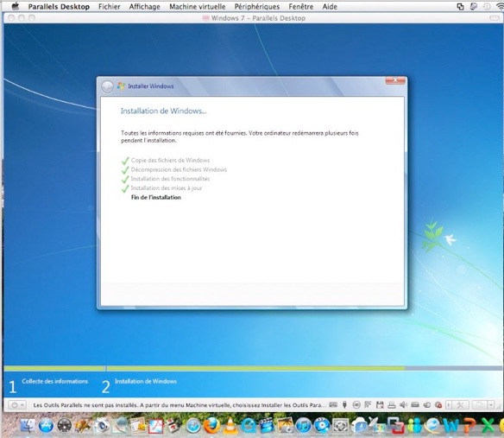Click the network adapter icon in status bar

(x=368, y=405)
